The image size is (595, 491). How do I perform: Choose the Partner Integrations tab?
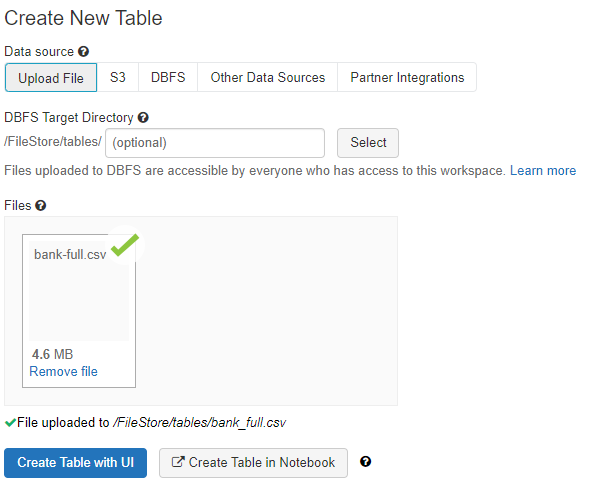pyautogui.click(x=407, y=77)
